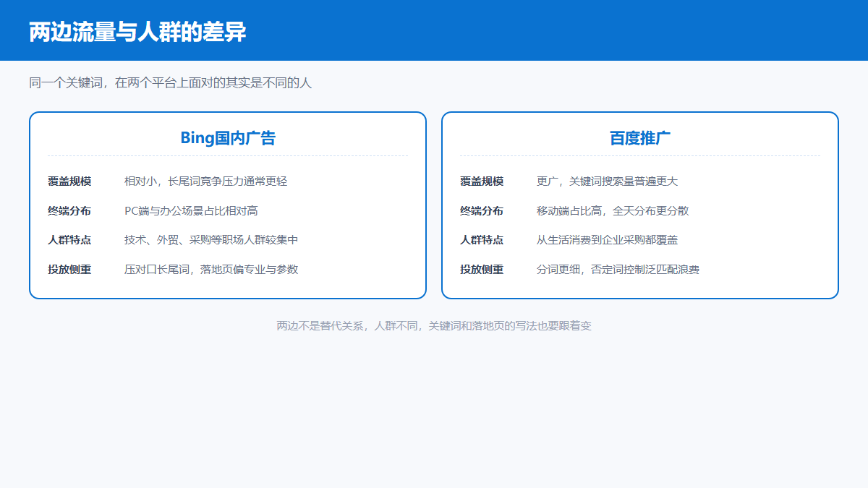Screen dimensions: 868x488
Task: Click 人群特点 label in Bing国内广告 card
Action: pyautogui.click(x=69, y=240)
